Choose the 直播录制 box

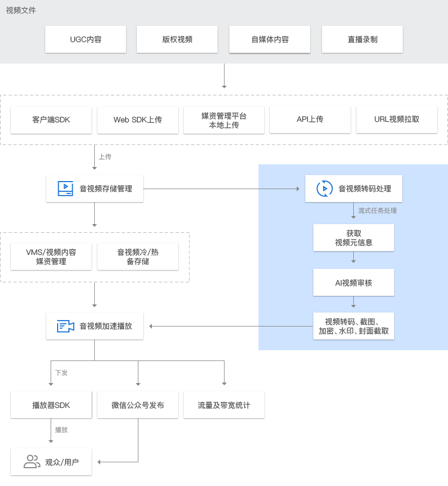pyautogui.click(x=362, y=39)
